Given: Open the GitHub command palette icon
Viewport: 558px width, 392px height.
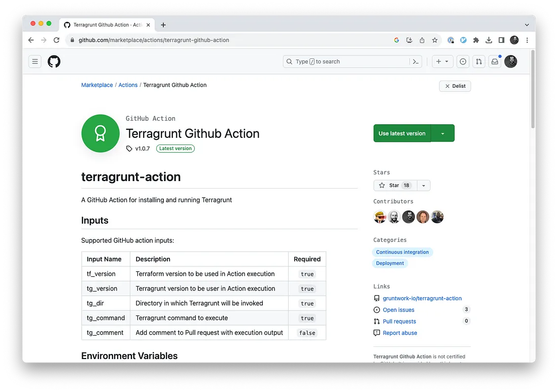Looking at the screenshot, I should coord(415,61).
